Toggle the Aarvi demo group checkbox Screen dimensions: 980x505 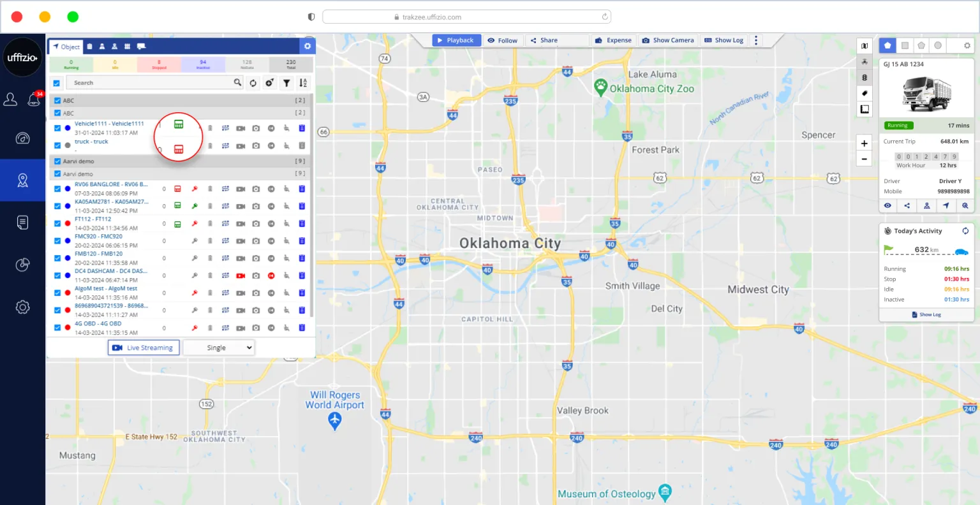pyautogui.click(x=57, y=161)
